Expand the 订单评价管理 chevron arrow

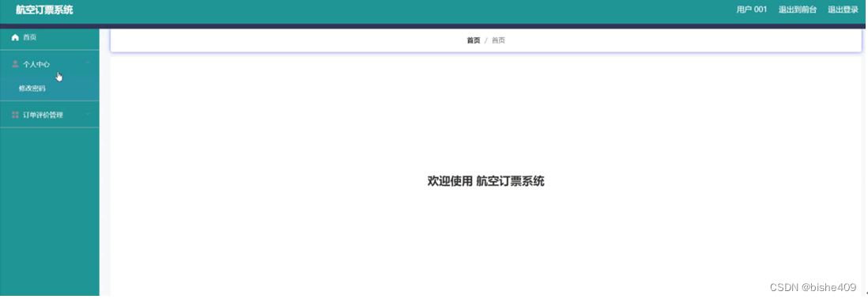click(88, 115)
